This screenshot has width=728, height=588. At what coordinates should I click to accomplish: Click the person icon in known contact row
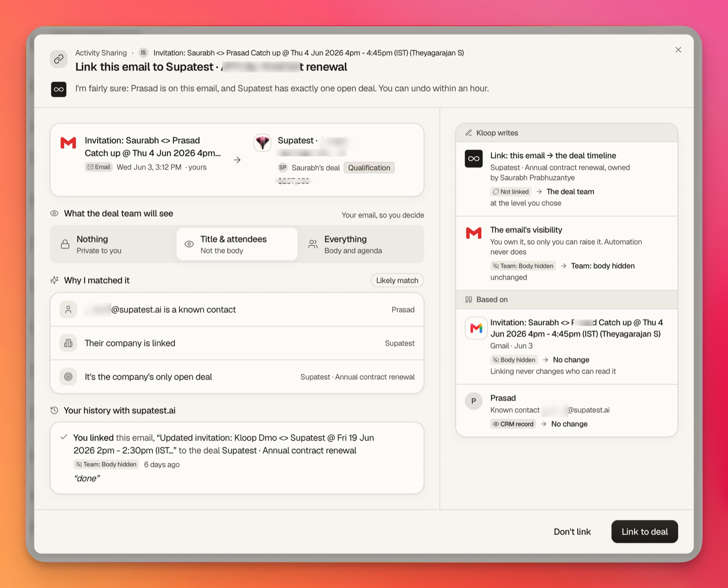tap(68, 310)
